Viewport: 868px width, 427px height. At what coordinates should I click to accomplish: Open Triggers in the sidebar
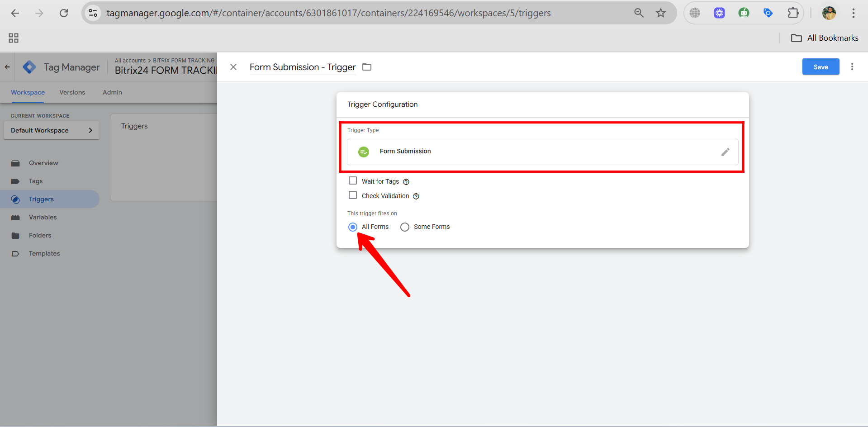[x=50, y=199]
